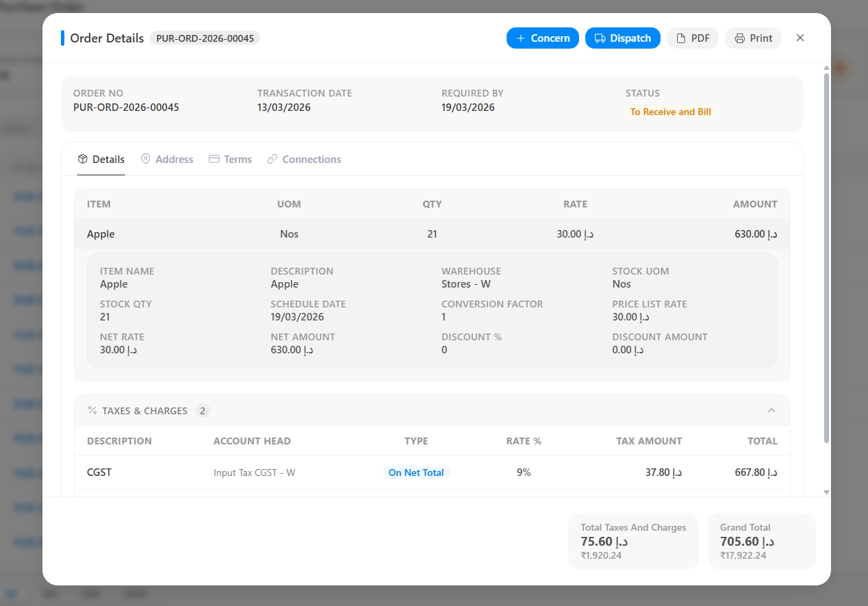Click the transaction date 13/03/2026
This screenshot has width=868, height=606.
284,108
